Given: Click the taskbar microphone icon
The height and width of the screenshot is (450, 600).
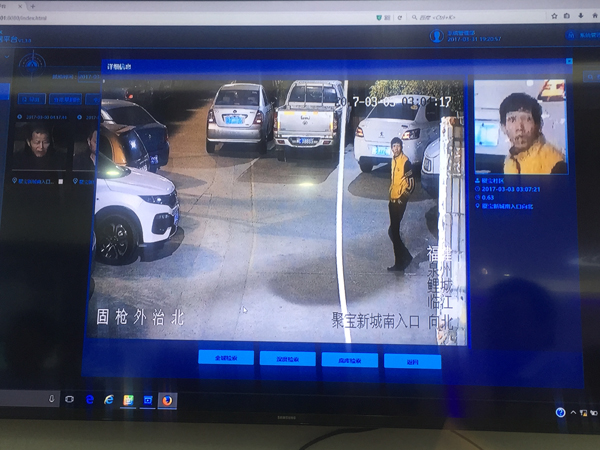Looking at the screenshot, I should [x=52, y=398].
